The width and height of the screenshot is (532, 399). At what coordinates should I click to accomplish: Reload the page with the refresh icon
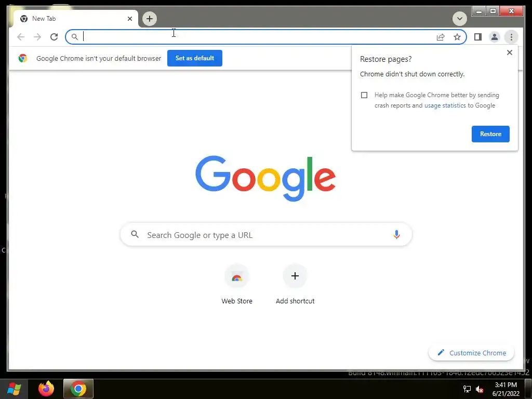(54, 37)
